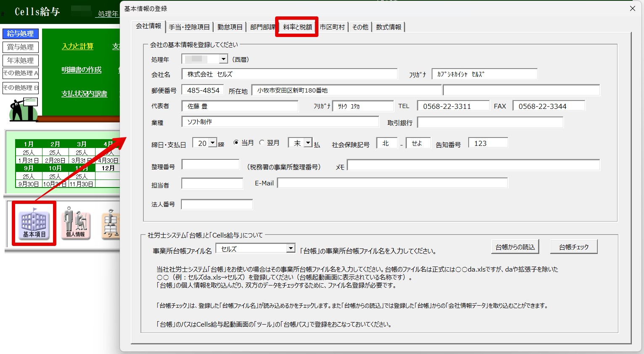Click the 取引銀行 input field

click(490, 122)
